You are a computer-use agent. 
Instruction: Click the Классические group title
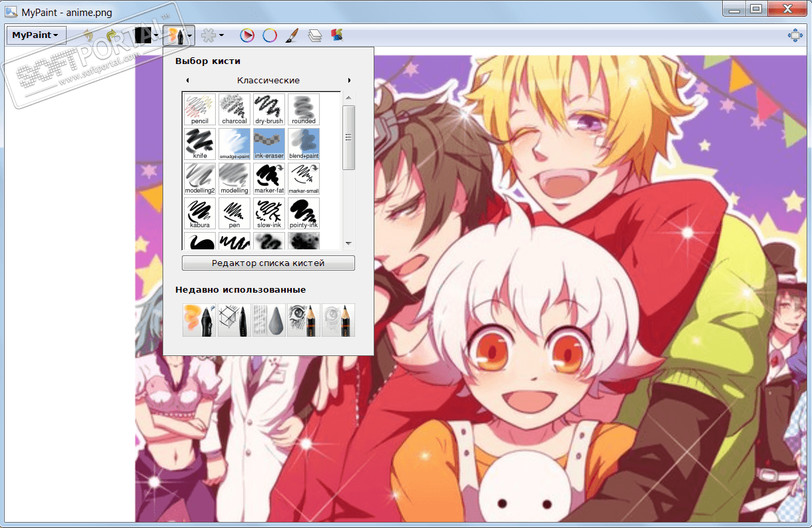click(268, 81)
